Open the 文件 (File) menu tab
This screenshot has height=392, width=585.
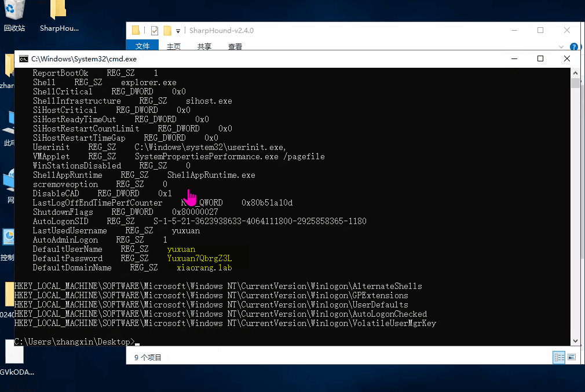coord(142,46)
